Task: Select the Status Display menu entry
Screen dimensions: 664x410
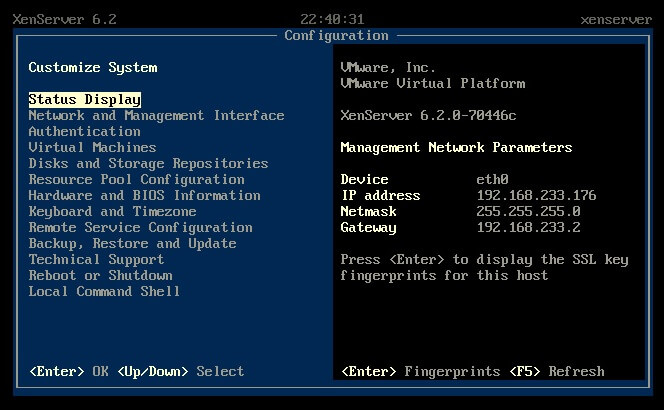Action: (85, 100)
